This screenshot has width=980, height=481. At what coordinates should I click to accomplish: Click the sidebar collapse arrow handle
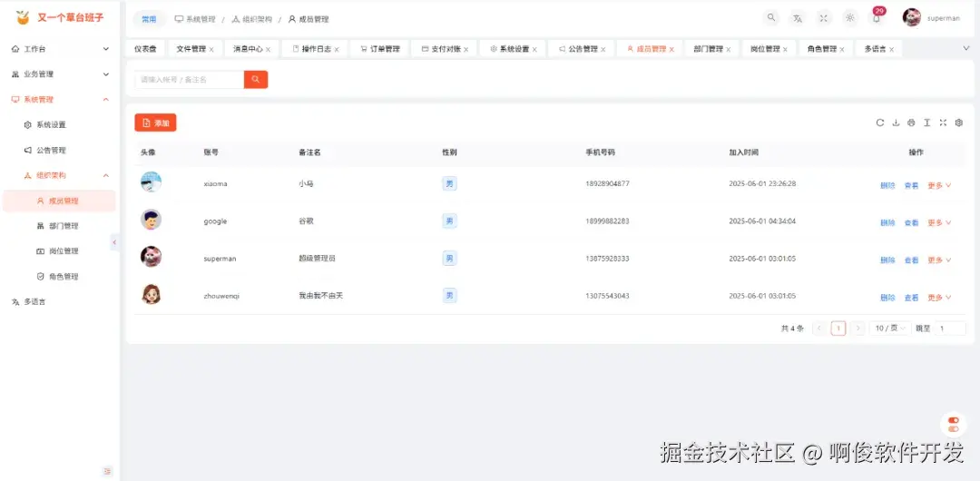[x=114, y=242]
